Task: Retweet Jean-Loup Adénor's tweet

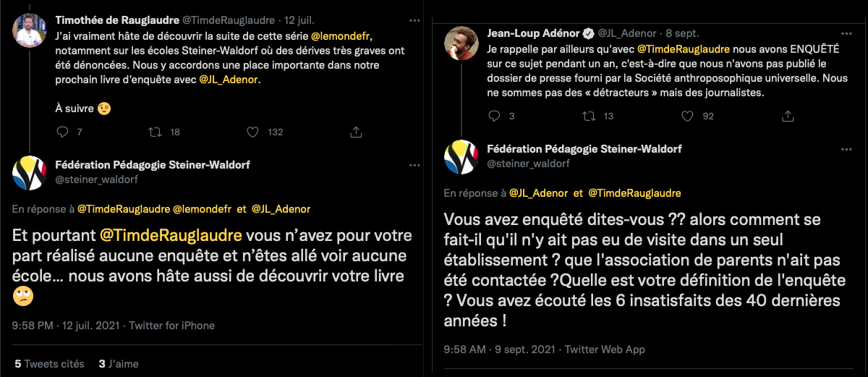Action: 588,117
